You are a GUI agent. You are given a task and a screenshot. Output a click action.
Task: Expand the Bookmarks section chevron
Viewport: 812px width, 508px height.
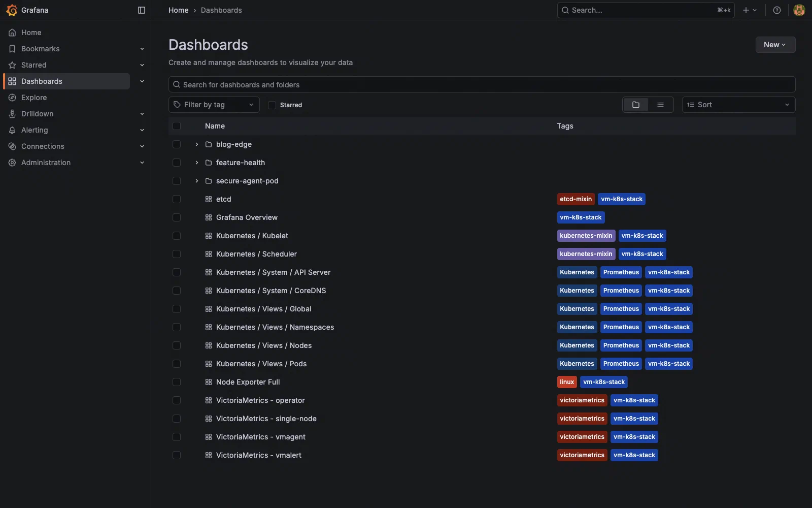[x=142, y=49]
